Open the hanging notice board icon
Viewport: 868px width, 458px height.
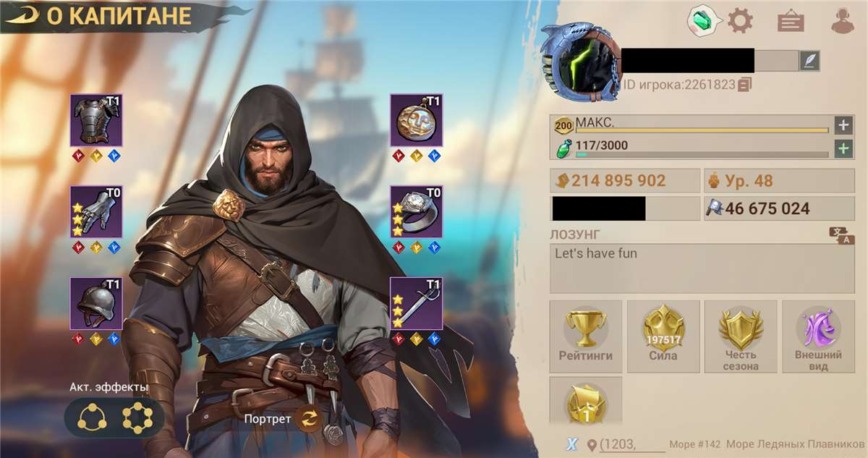[x=791, y=22]
